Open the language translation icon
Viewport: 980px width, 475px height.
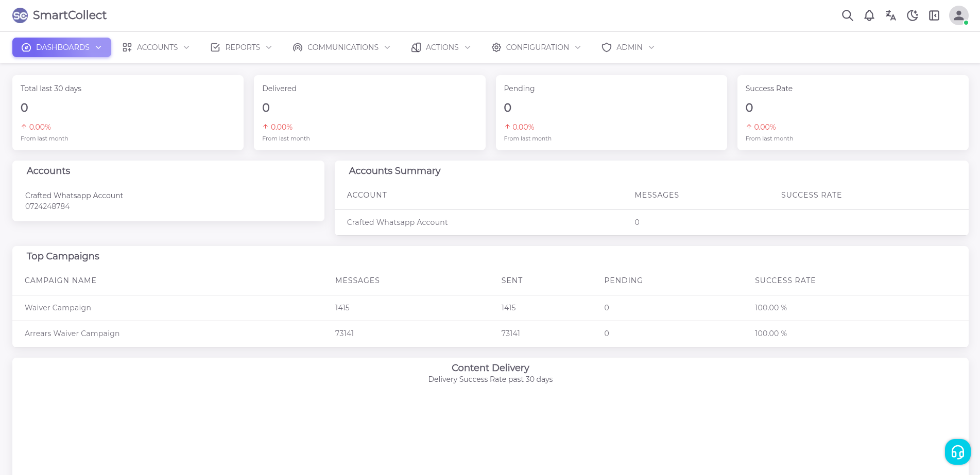(890, 15)
